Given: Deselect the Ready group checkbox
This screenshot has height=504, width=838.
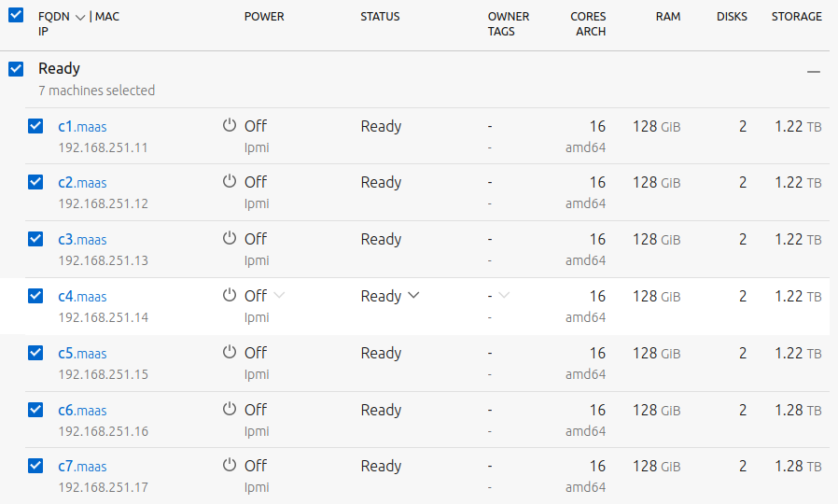Looking at the screenshot, I should tap(16, 69).
